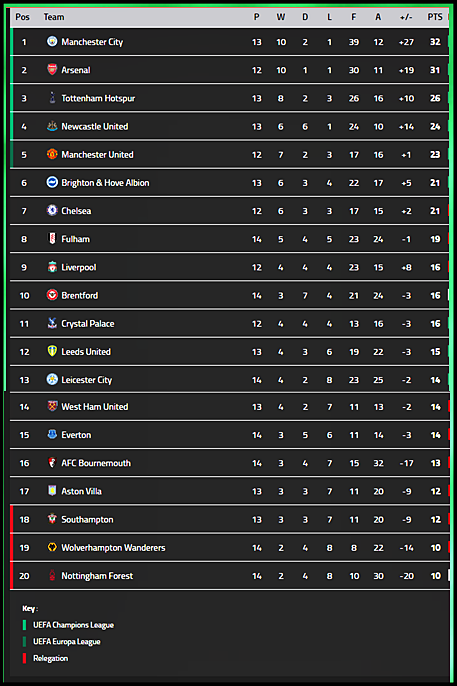
Task: Click the Wolverhampton Wanderers crest icon
Action: click(x=52, y=547)
